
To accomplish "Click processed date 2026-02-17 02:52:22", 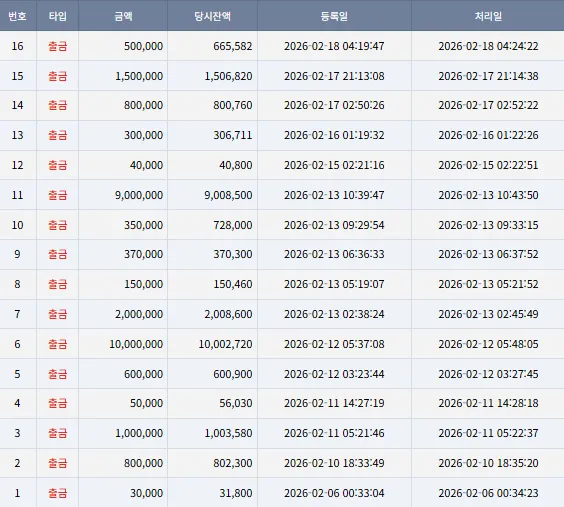I will coord(488,105).
